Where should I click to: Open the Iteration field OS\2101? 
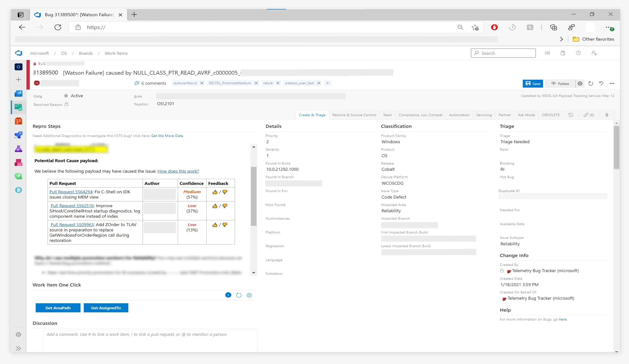click(x=166, y=104)
